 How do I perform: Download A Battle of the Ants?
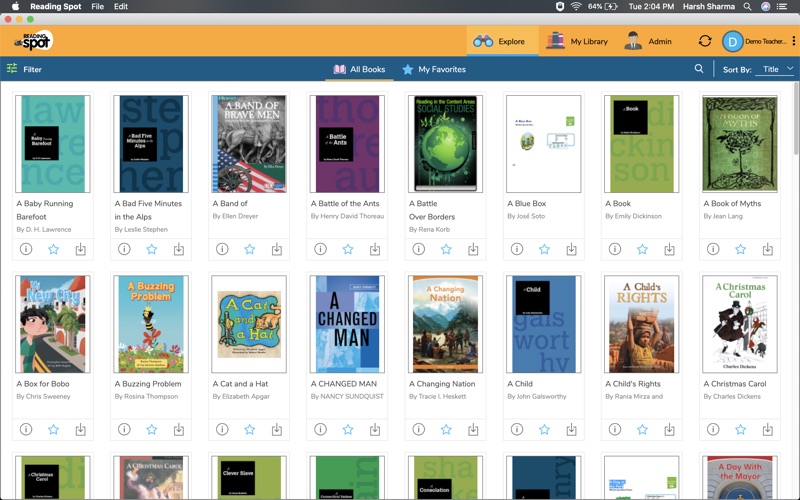pyautogui.click(x=375, y=249)
